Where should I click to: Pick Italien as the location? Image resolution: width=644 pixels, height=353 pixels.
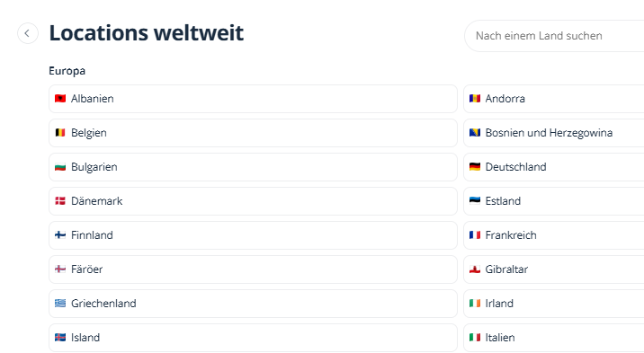point(554,338)
